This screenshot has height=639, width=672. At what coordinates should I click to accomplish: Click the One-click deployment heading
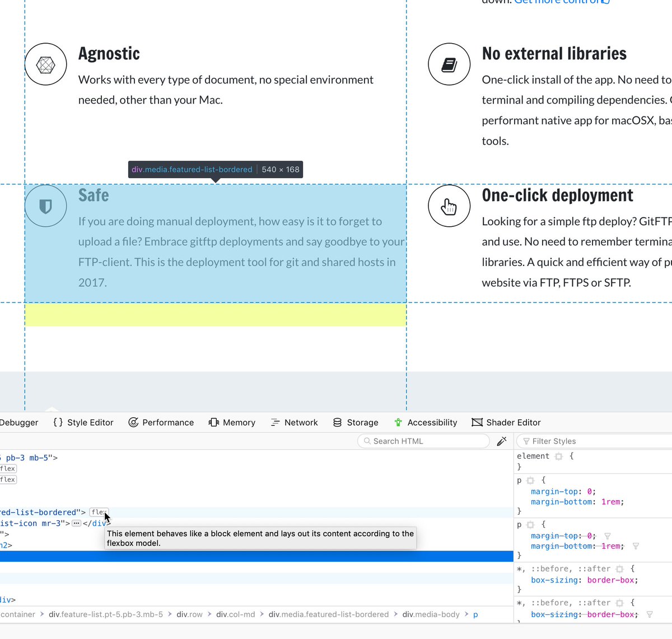click(558, 195)
